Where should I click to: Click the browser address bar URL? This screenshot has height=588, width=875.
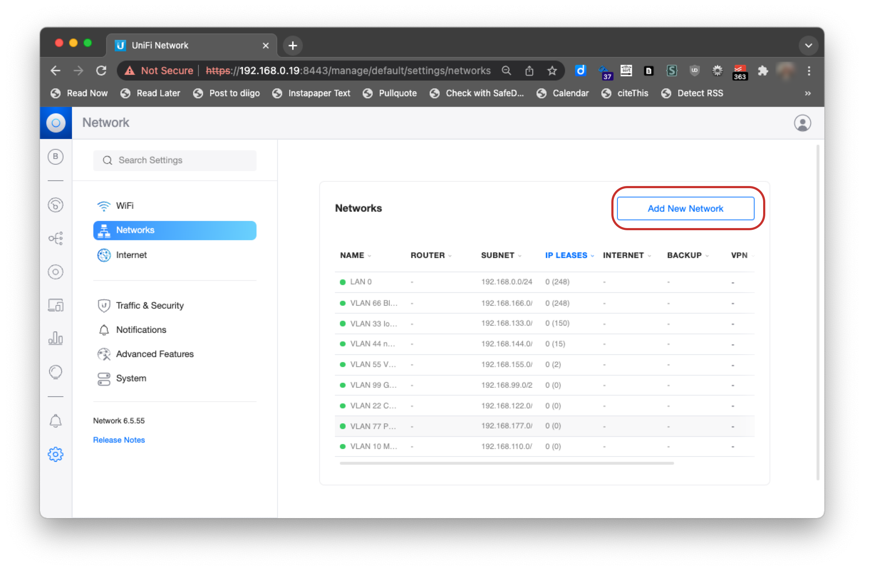[x=348, y=71]
